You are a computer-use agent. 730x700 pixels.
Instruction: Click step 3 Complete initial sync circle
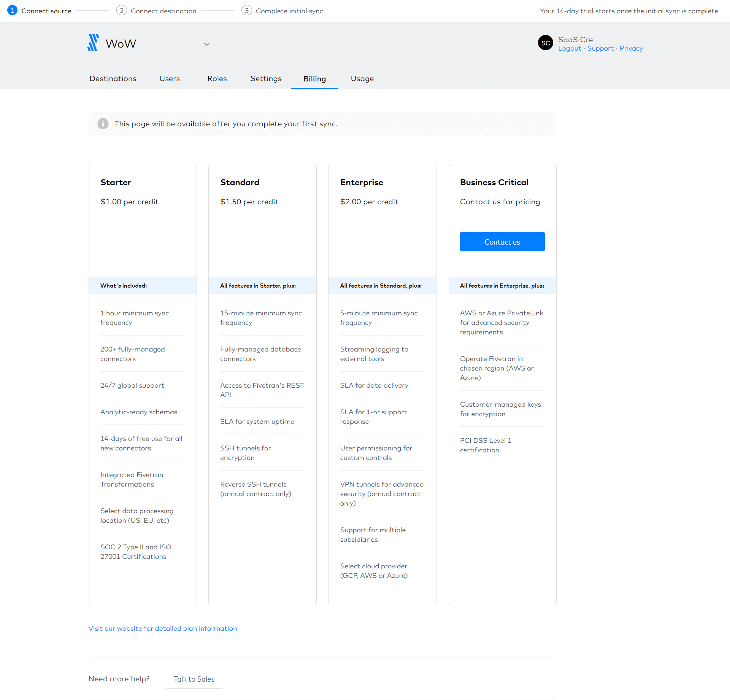(x=247, y=11)
